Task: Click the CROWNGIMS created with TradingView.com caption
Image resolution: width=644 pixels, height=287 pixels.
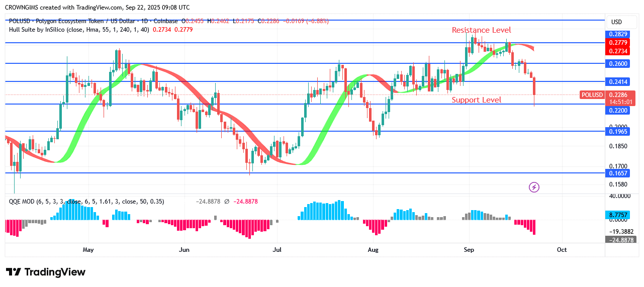Action: (98, 8)
